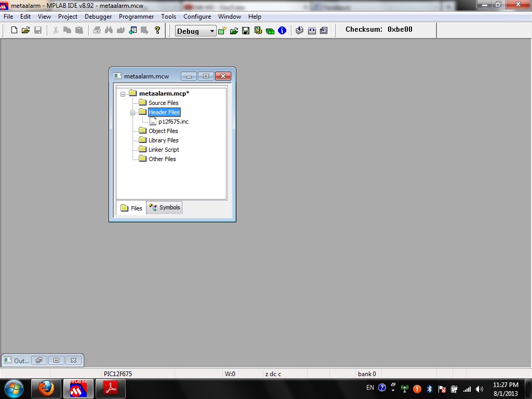The height and width of the screenshot is (399, 532).
Task: Create a new file from the toolbar
Action: pyautogui.click(x=14, y=30)
